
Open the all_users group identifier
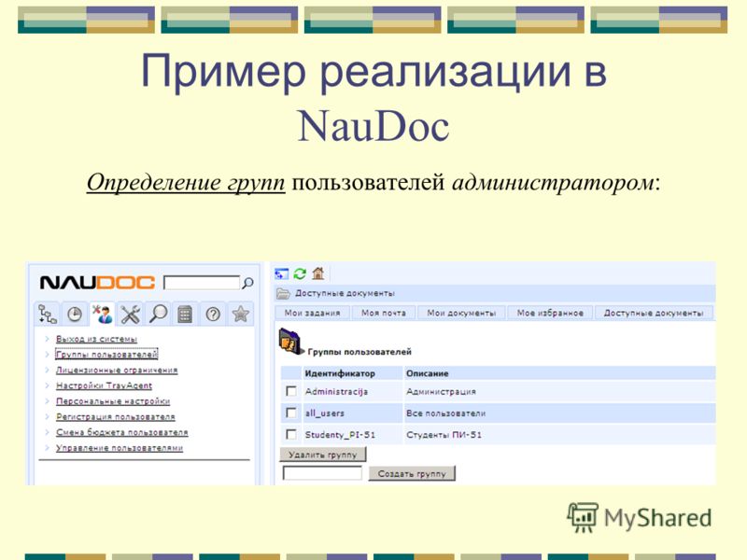[x=324, y=413]
